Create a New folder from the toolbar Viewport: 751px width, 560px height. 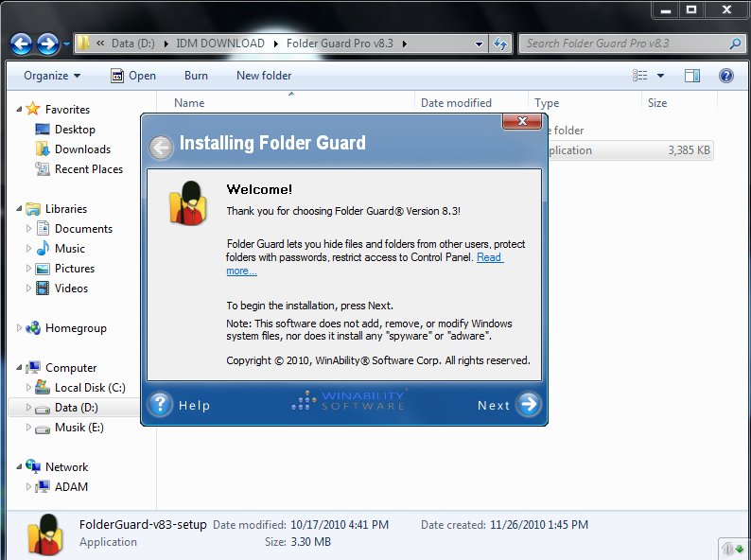pos(264,76)
